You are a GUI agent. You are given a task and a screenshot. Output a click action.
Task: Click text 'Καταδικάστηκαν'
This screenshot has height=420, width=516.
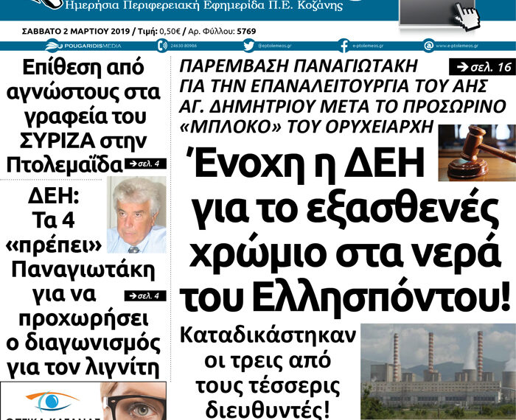point(268,335)
